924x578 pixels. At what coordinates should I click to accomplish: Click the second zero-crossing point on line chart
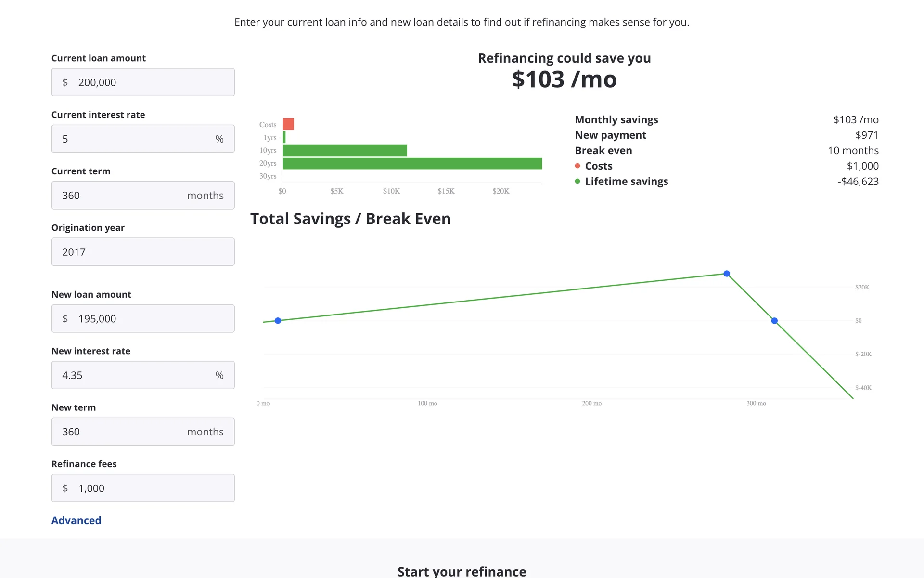coord(774,321)
